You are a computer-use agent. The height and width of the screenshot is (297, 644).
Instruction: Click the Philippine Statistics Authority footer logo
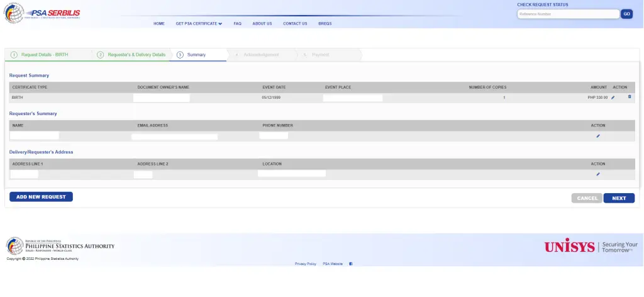tap(60, 245)
